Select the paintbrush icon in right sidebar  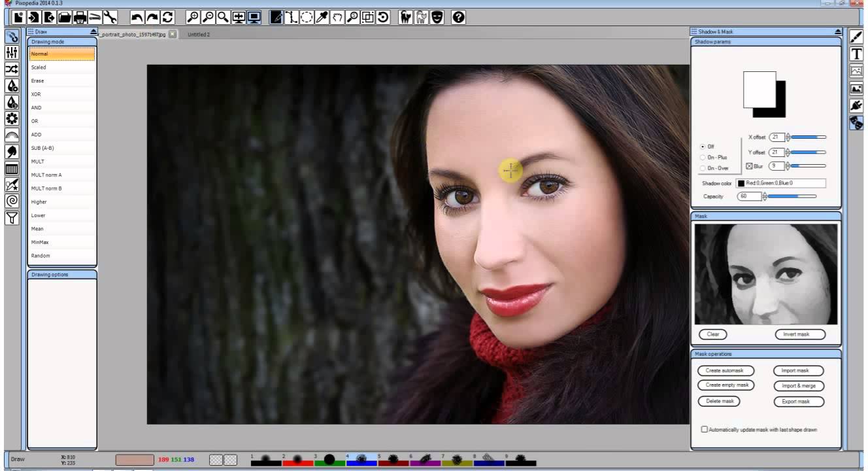856,37
